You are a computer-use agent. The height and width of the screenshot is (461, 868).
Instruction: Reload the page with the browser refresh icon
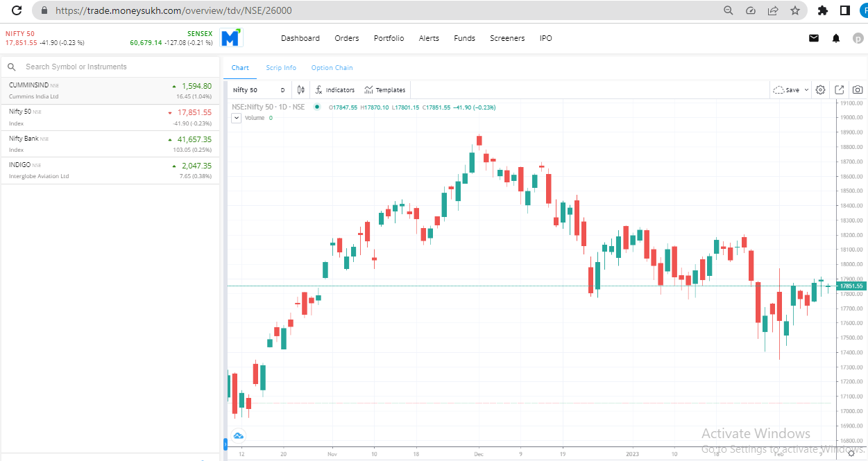pyautogui.click(x=17, y=10)
